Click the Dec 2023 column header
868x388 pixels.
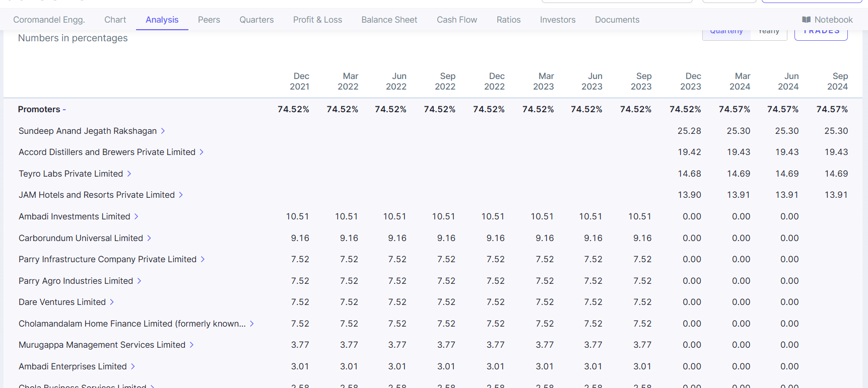[x=691, y=81]
